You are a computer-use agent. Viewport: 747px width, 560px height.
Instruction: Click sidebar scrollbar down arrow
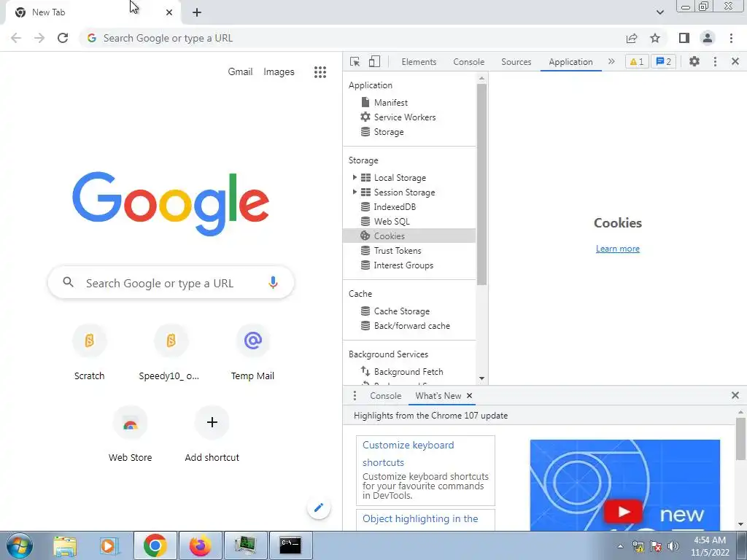click(x=481, y=378)
